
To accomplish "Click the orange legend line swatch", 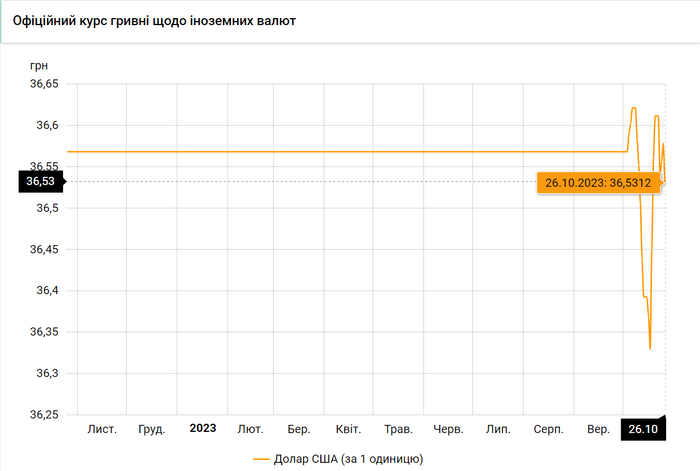I will [263, 458].
